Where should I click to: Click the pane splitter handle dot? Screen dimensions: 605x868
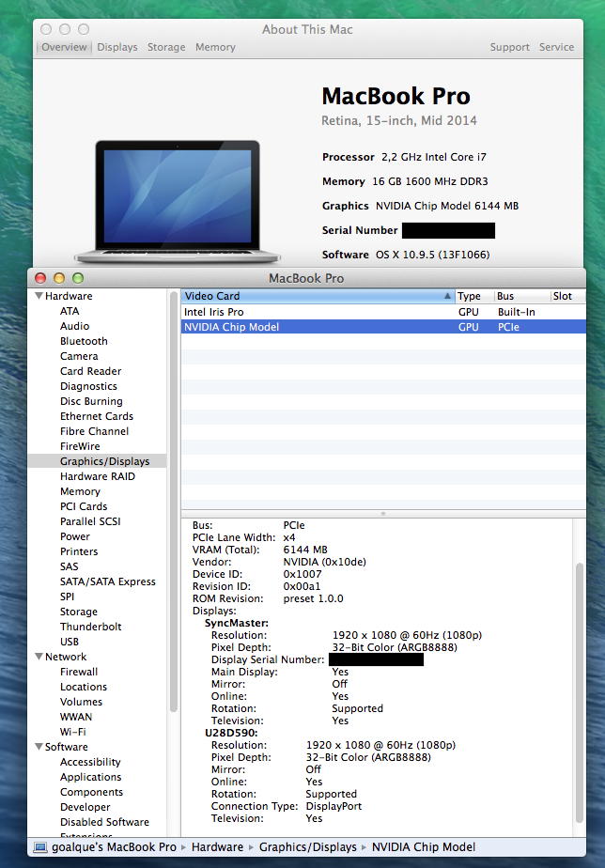(x=383, y=514)
